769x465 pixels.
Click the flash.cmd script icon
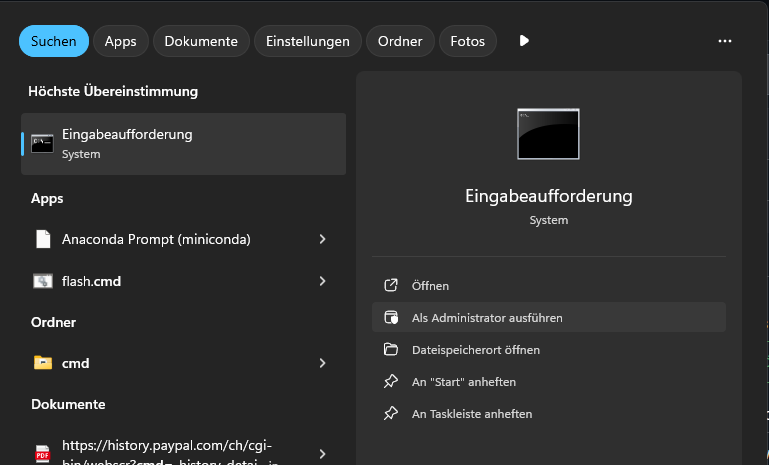click(x=43, y=281)
